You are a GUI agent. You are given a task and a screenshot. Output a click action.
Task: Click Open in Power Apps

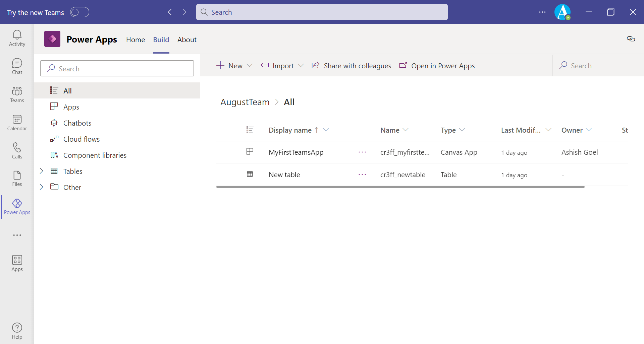pyautogui.click(x=437, y=66)
